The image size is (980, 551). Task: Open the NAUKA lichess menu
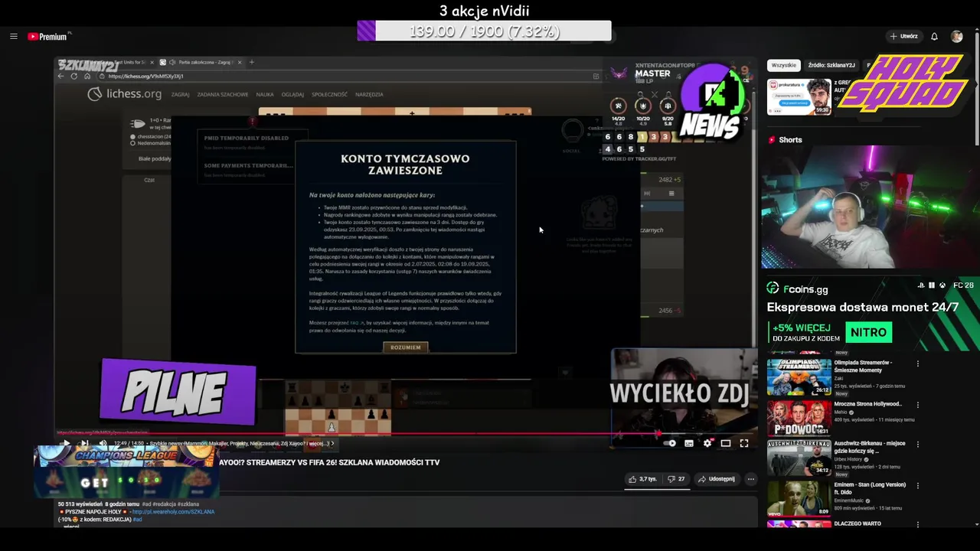[265, 95]
